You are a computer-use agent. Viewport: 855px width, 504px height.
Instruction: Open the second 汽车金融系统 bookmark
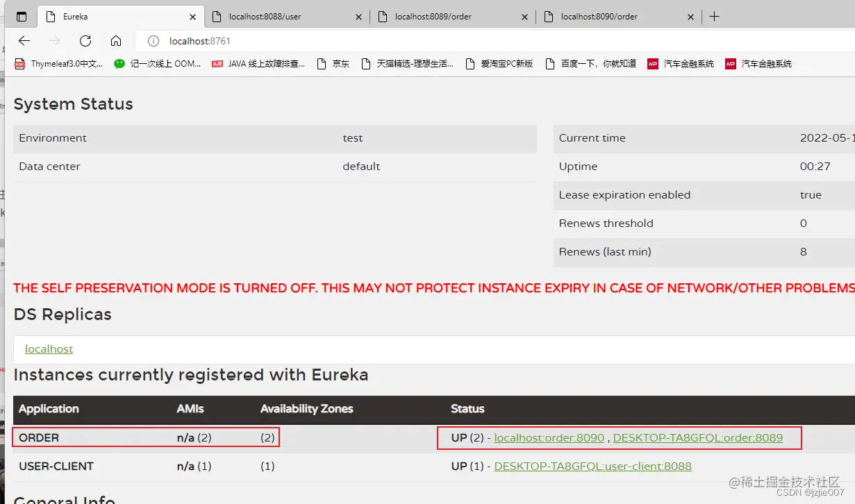pos(758,64)
